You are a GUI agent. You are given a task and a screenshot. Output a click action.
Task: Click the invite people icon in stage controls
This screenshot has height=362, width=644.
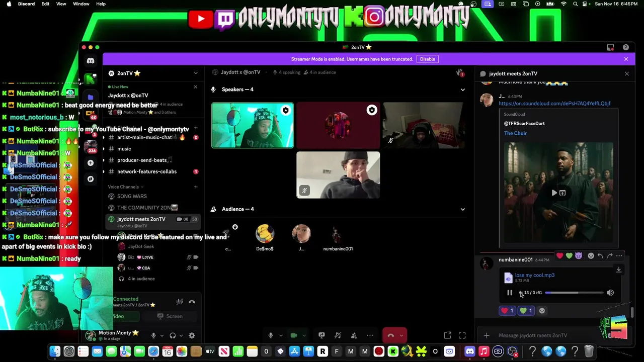(354, 335)
